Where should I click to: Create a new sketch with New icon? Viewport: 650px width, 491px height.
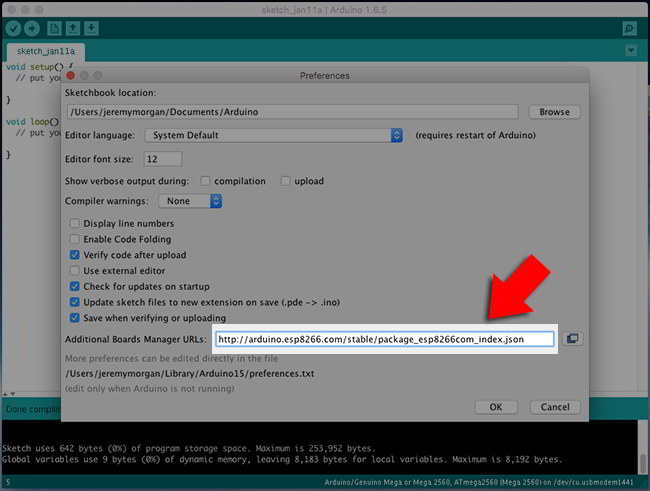tap(54, 29)
